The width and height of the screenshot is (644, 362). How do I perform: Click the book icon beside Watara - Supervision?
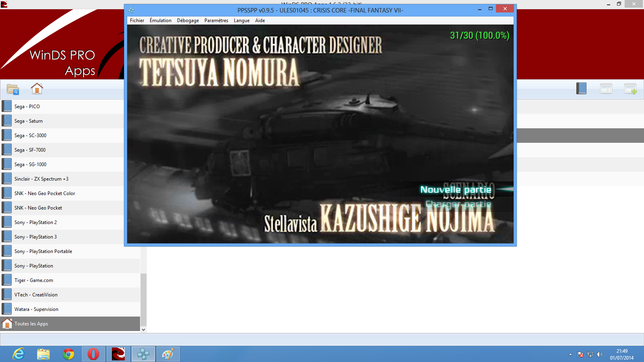coord(7,309)
